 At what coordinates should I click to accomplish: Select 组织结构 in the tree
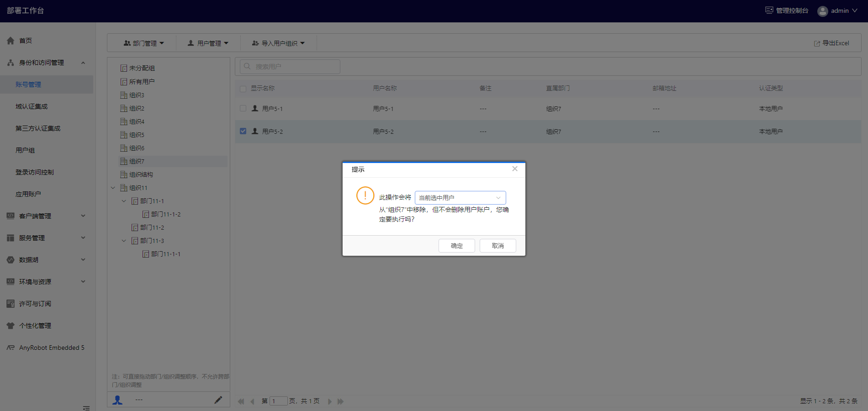click(x=141, y=174)
